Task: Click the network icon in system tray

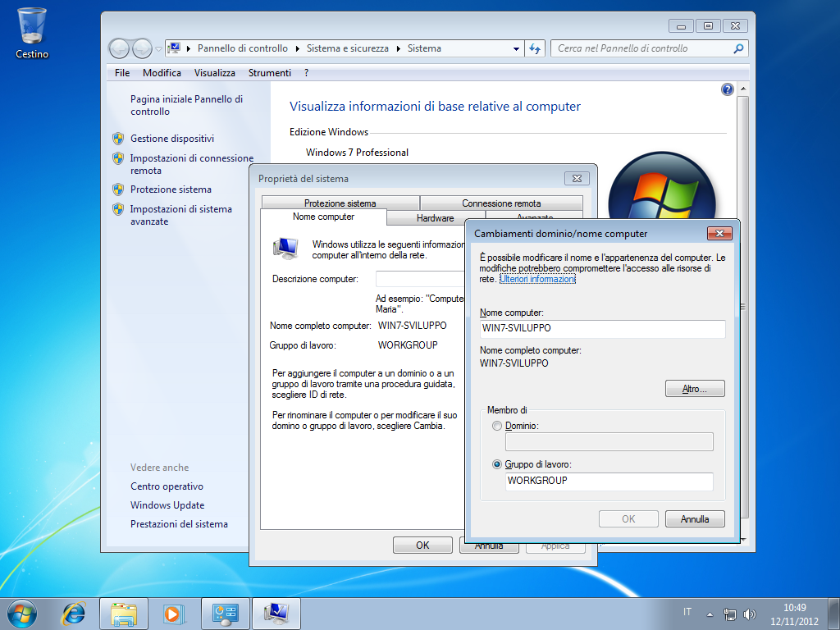Action: click(x=729, y=613)
